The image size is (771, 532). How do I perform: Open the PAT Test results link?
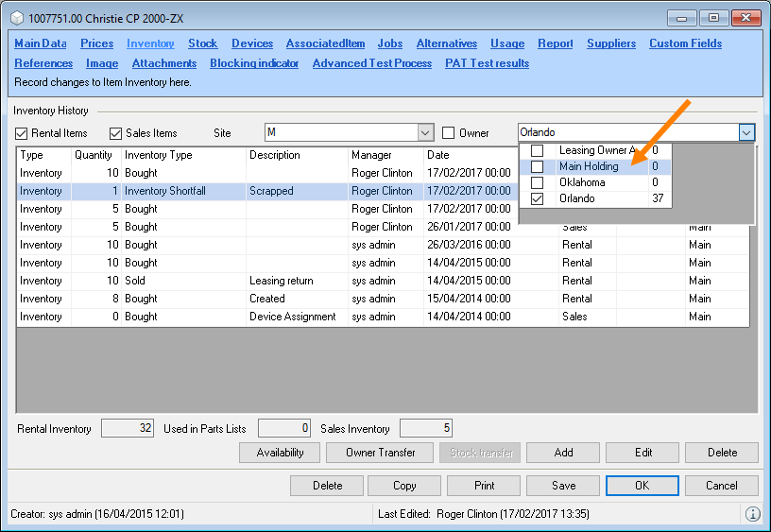tap(487, 63)
